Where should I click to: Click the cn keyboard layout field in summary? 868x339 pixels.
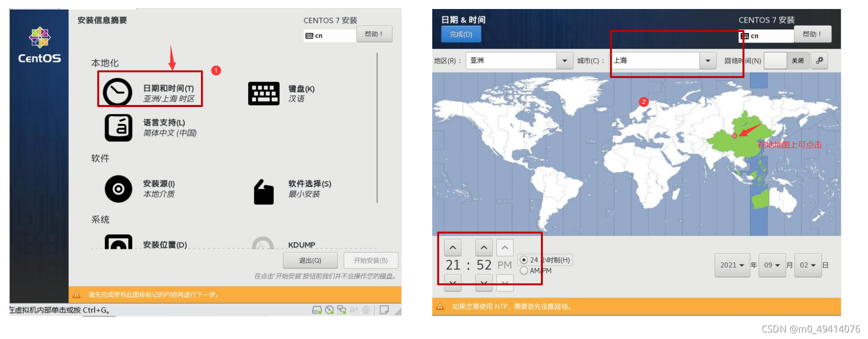[330, 36]
